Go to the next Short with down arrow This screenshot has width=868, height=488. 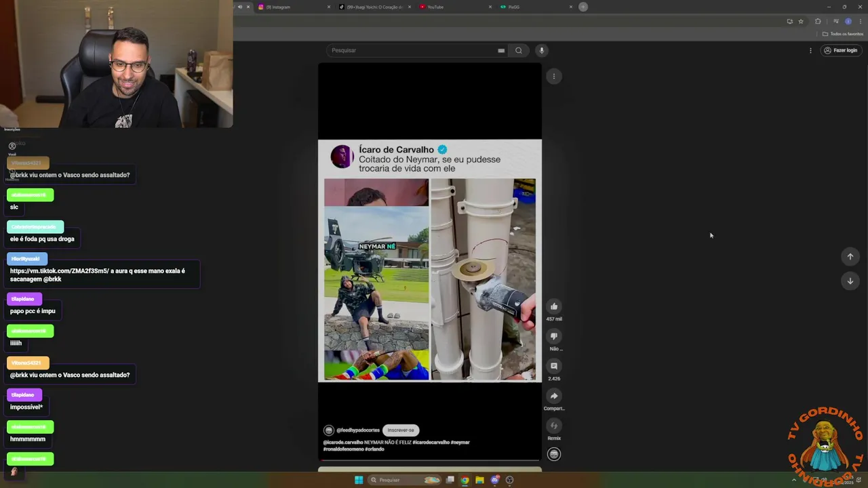850,281
